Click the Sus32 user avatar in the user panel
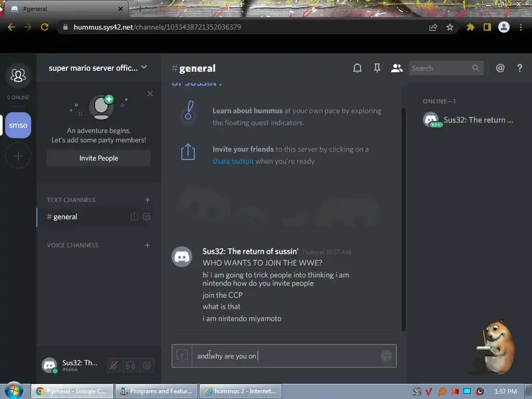 point(49,365)
